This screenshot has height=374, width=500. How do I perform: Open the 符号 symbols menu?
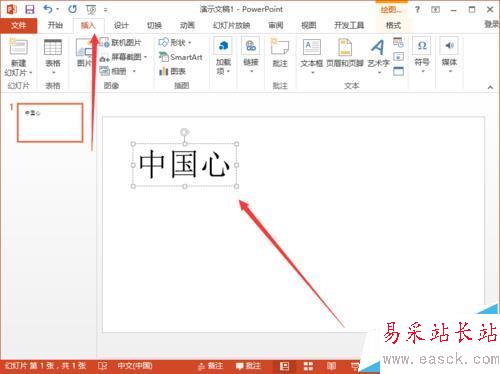[422, 55]
